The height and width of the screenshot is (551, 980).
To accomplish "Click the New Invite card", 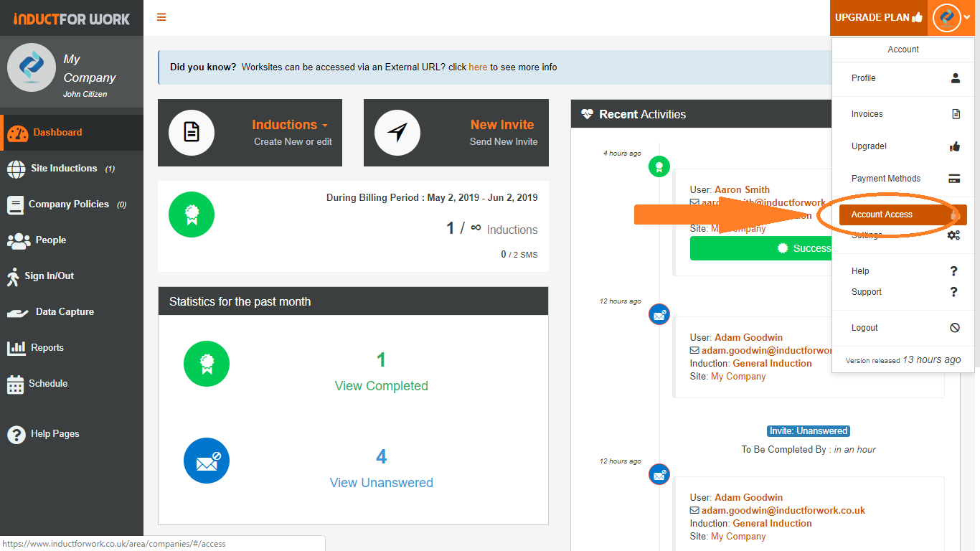I will click(x=456, y=133).
